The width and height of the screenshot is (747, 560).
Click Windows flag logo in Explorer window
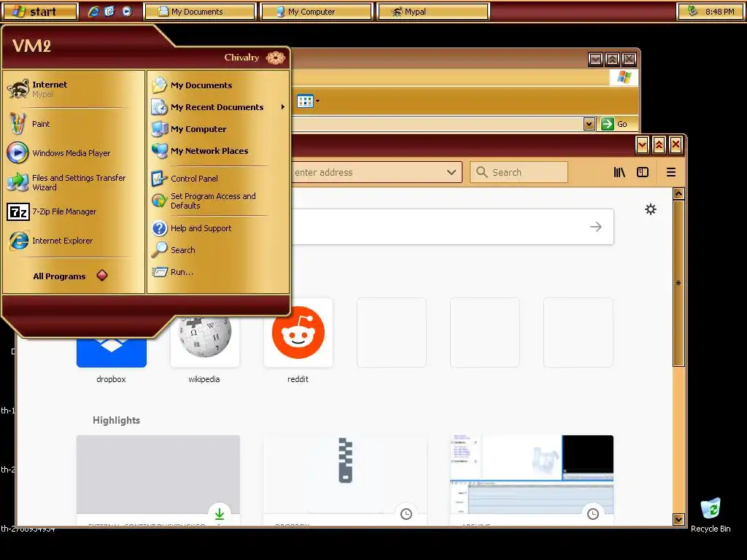(x=624, y=77)
